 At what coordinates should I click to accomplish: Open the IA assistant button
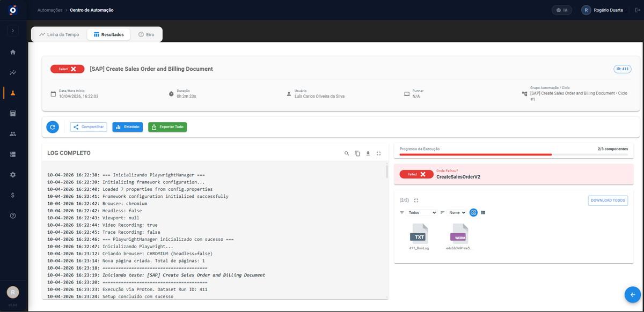pyautogui.click(x=562, y=10)
